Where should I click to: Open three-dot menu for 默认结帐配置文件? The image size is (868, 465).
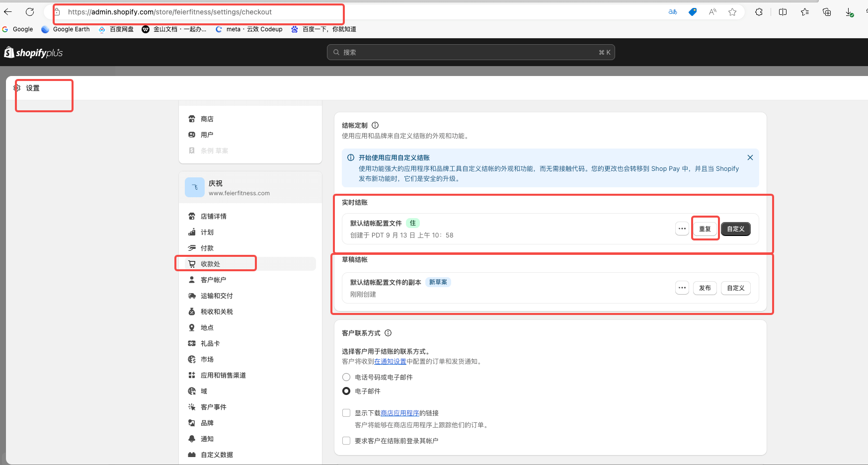(682, 229)
